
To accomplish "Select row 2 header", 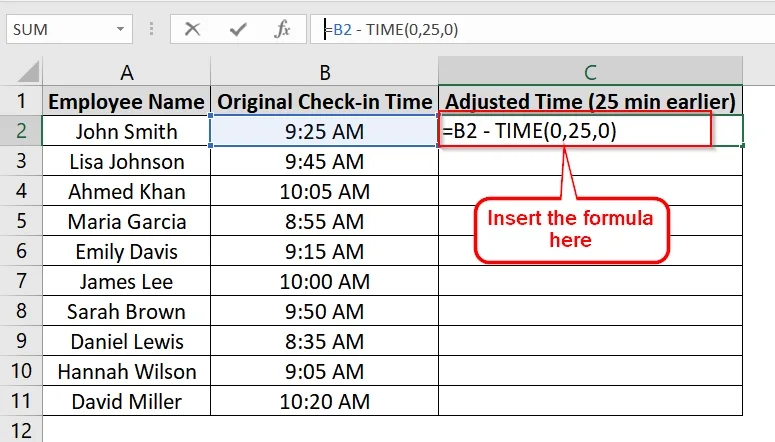I will point(21,131).
